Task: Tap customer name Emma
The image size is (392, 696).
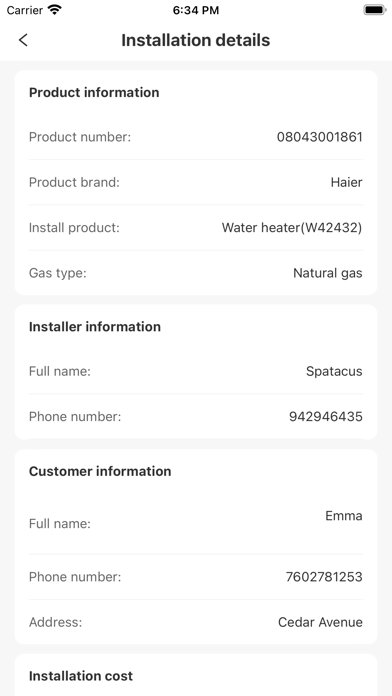Action: (344, 516)
